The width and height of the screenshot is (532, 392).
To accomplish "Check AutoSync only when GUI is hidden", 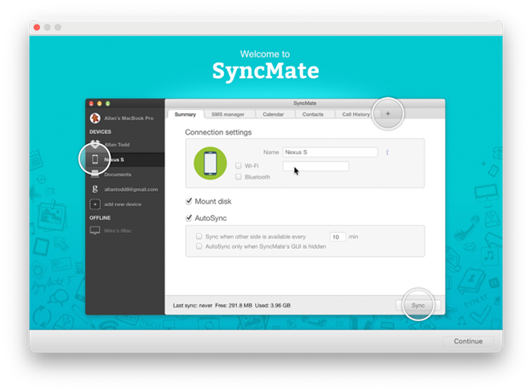I will point(199,246).
